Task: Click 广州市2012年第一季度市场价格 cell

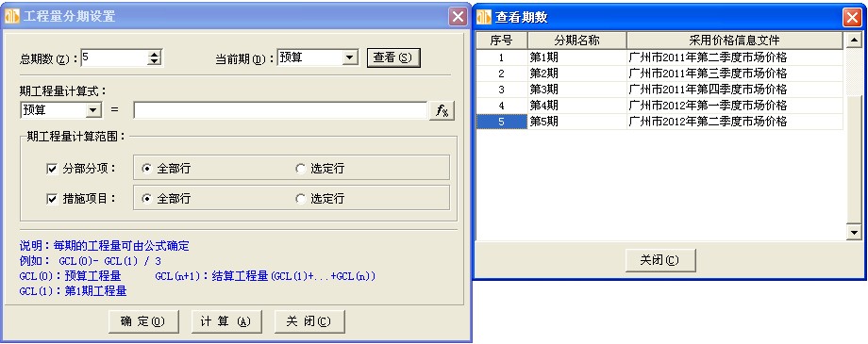Action: [x=735, y=106]
